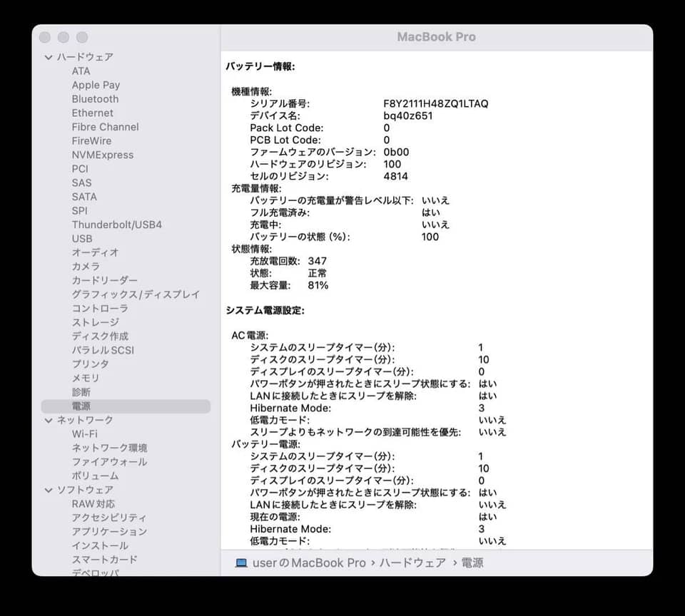
Task: Click firmware version value 0b00
Action: coord(396,153)
